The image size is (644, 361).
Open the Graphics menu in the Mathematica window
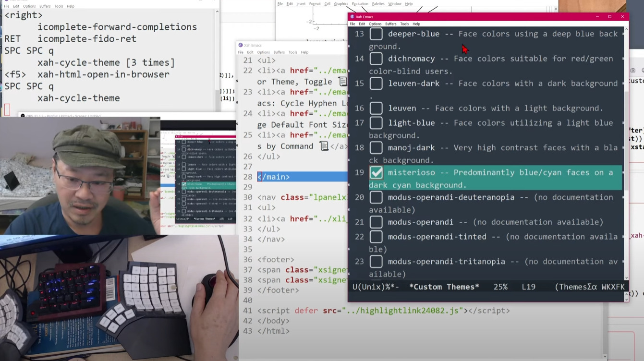click(341, 4)
